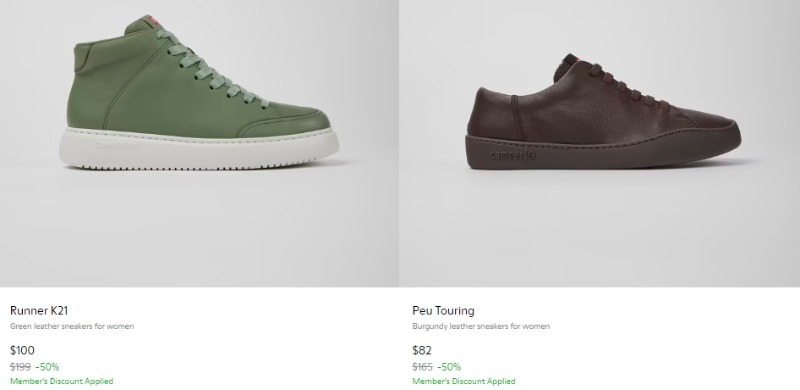Click the -50% label under Runner K21
Image resolution: width=800 pixels, height=390 pixels.
[47, 367]
